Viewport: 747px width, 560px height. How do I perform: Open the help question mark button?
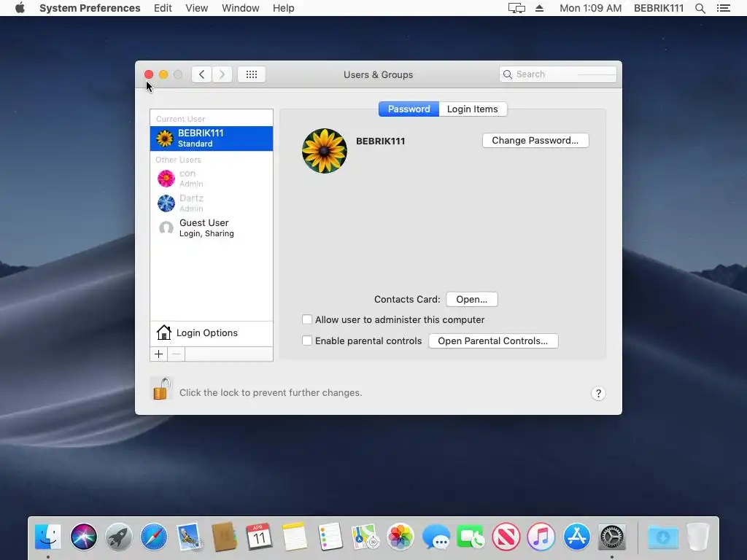[598, 393]
